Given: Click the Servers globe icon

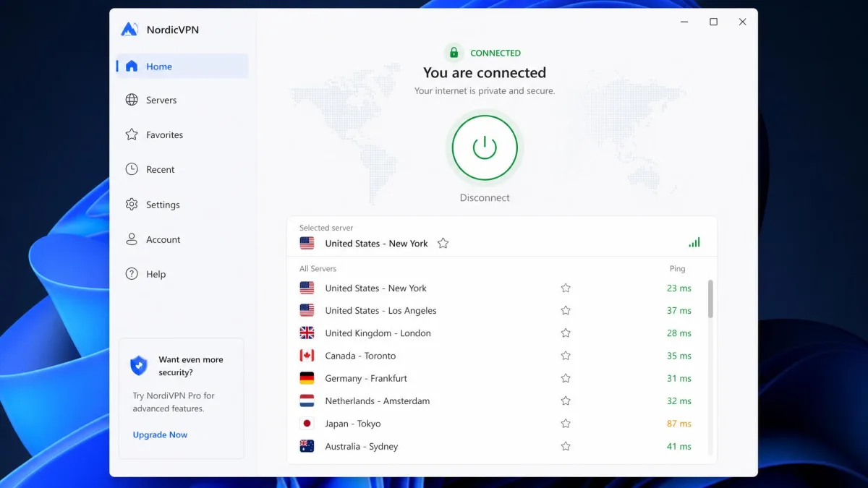Looking at the screenshot, I should coord(132,100).
